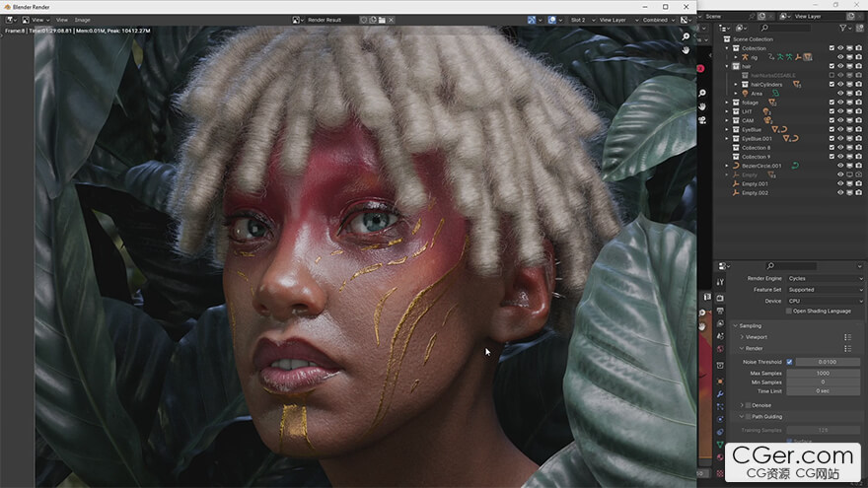Image resolution: width=868 pixels, height=488 pixels.
Task: Click the Max Samples value field
Action: tap(824, 374)
